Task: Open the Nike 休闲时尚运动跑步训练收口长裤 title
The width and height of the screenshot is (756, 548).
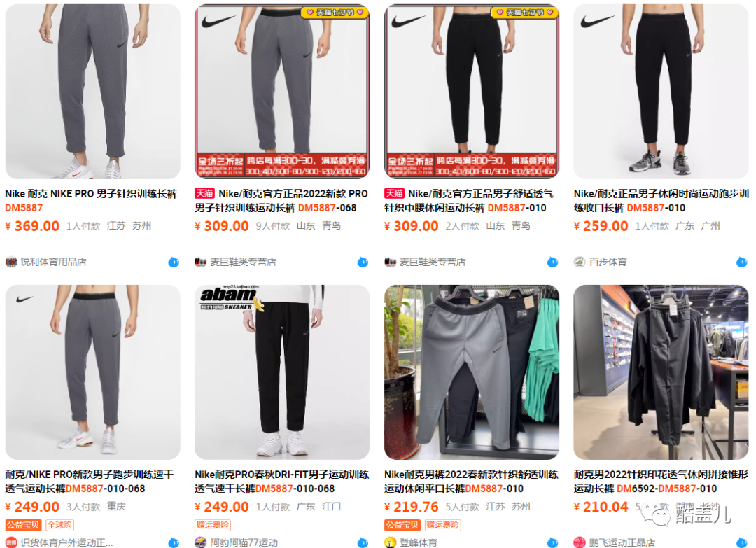Action: point(661,200)
